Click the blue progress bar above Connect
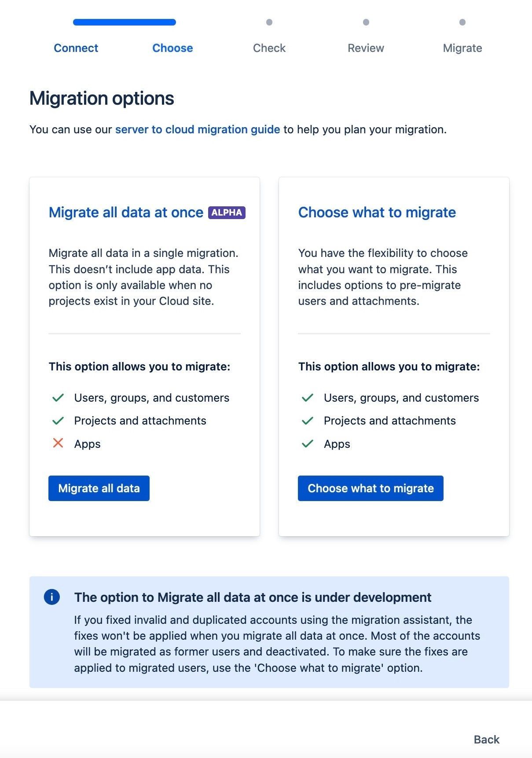Image resolution: width=532 pixels, height=758 pixels. (124, 21)
